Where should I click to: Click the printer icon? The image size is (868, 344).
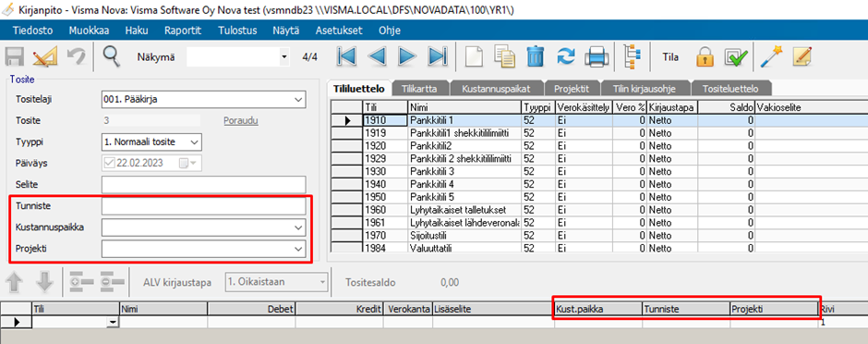(597, 56)
